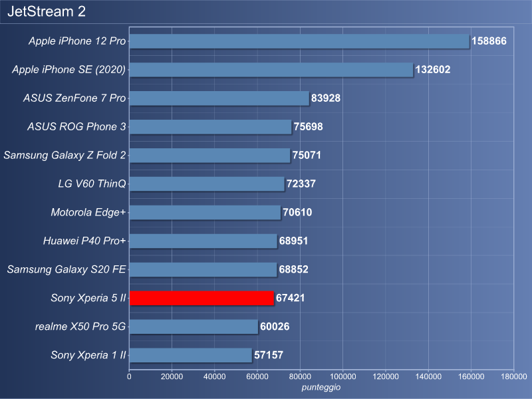Screen dimensions: 532x399
Task: Click the Sony Xperia 1 II label
Action: tap(88, 355)
